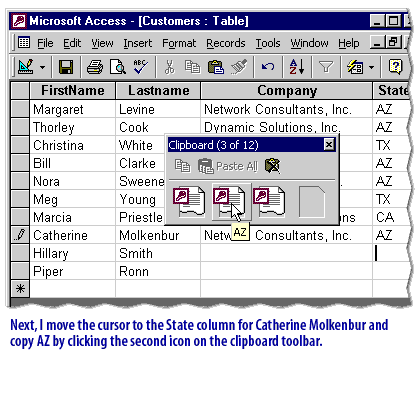Click the Filter funnel icon

pos(326,67)
